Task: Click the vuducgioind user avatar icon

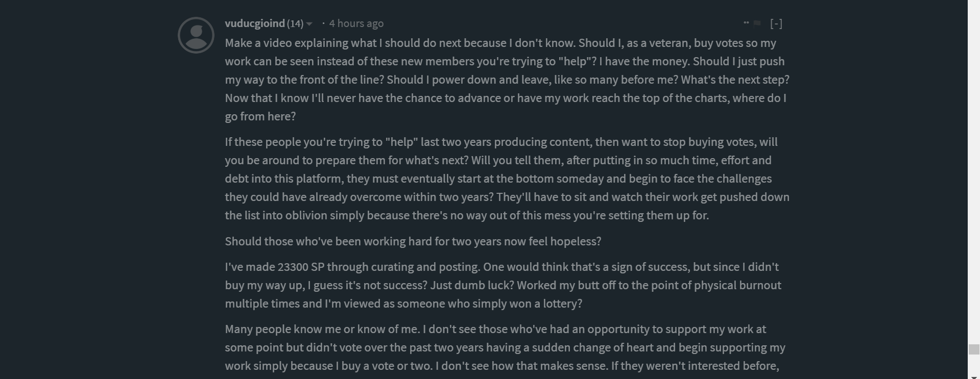Action: [x=196, y=35]
